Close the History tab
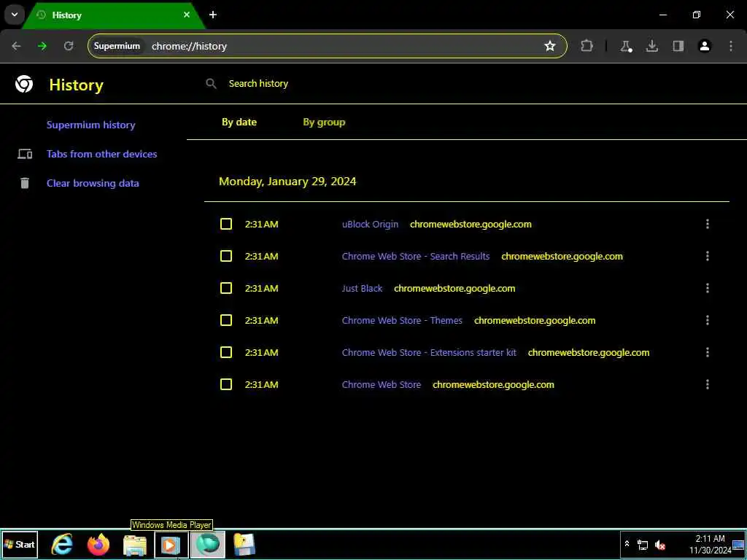 click(x=187, y=15)
